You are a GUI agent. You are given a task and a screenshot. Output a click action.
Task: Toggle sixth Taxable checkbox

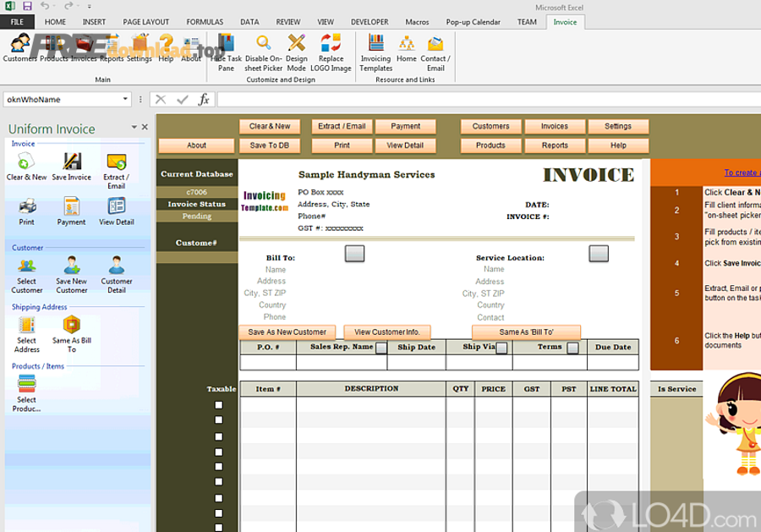(219, 481)
